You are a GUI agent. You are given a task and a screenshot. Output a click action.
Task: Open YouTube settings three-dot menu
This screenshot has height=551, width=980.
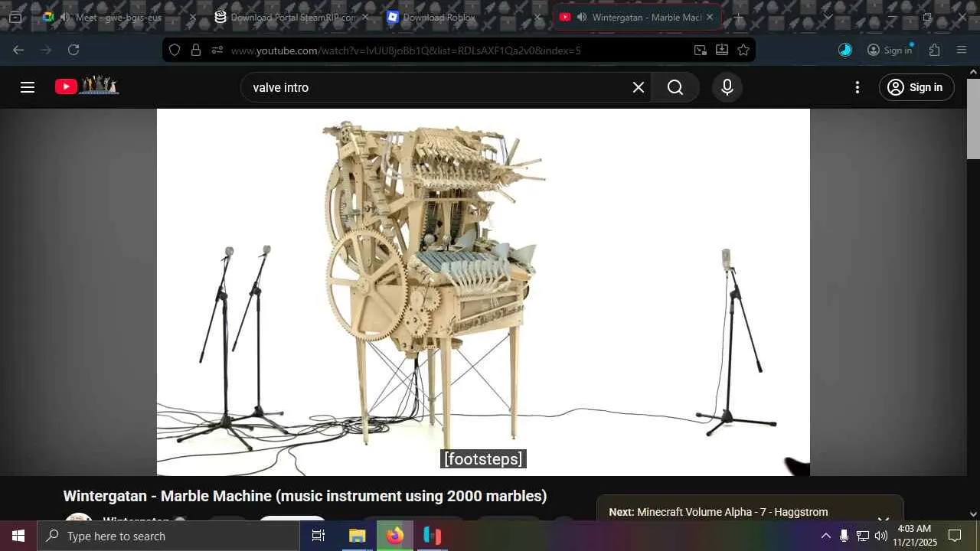click(x=857, y=87)
